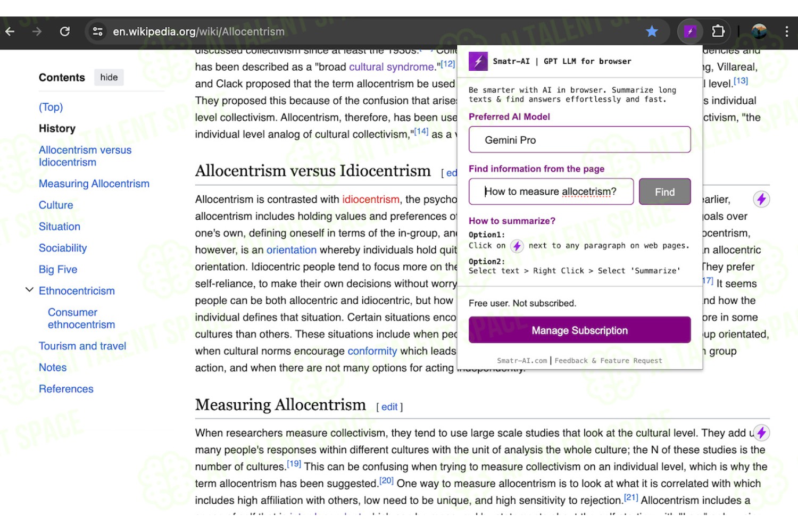The width and height of the screenshot is (798, 532).
Task: Open the cultural syndrome link
Action: pos(392,66)
